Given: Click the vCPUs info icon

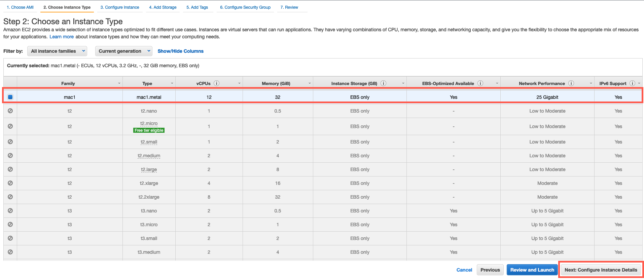Looking at the screenshot, I should click(x=217, y=83).
